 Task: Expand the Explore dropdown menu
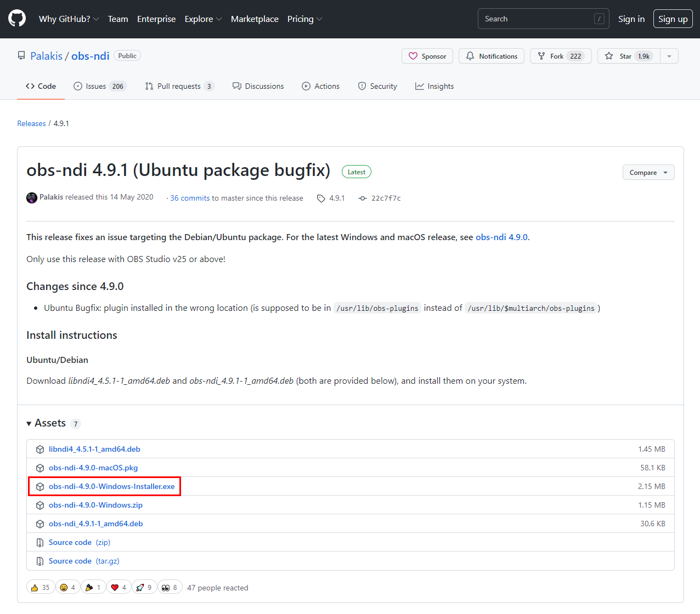(203, 19)
